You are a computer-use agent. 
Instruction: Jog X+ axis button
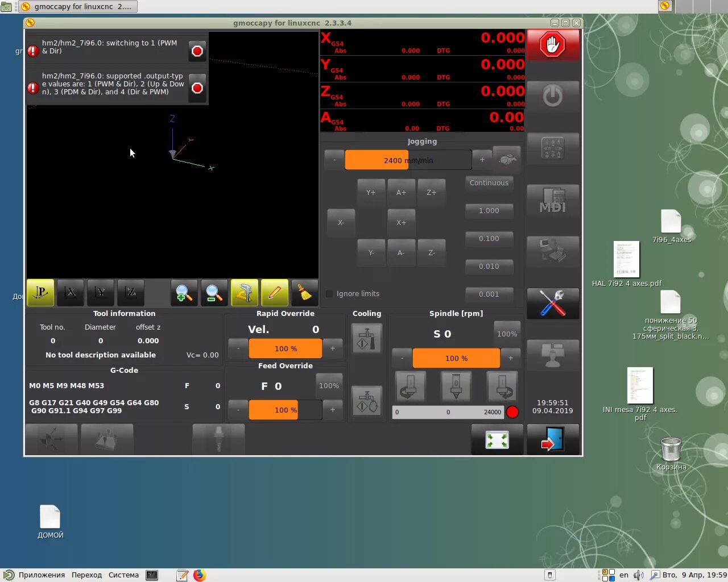tap(401, 223)
